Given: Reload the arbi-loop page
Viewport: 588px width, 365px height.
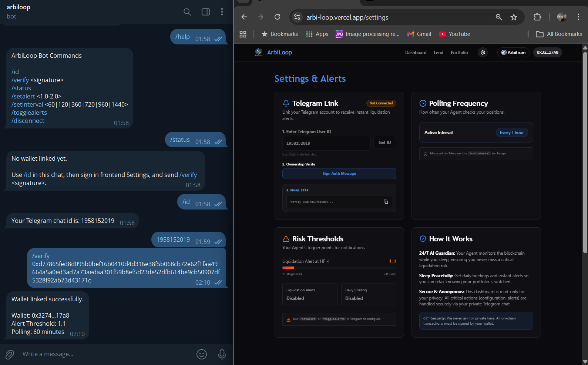Looking at the screenshot, I should coord(277,17).
